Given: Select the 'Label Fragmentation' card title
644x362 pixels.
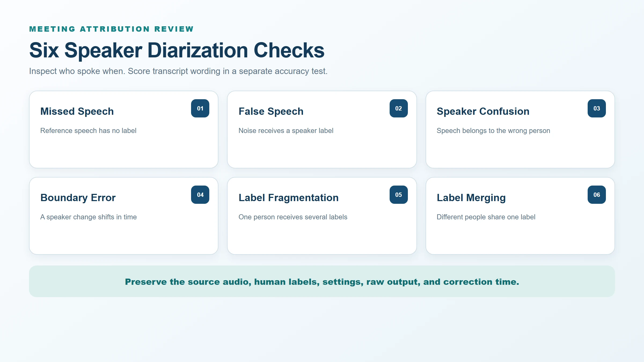Looking at the screenshot, I should (x=288, y=198).
